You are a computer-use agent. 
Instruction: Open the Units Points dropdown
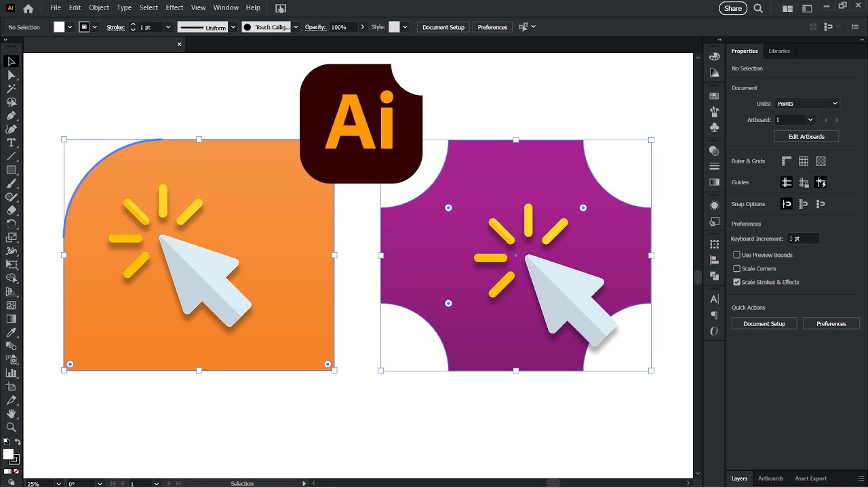click(x=807, y=104)
